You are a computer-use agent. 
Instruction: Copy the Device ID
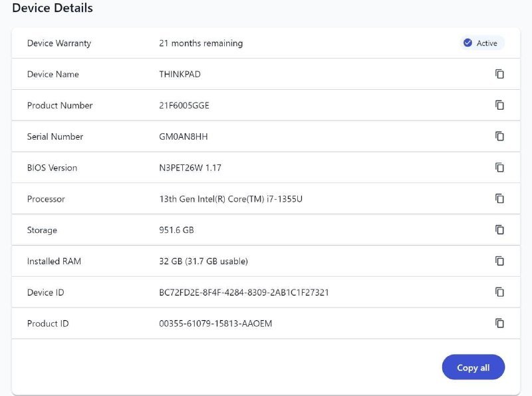pyautogui.click(x=499, y=292)
